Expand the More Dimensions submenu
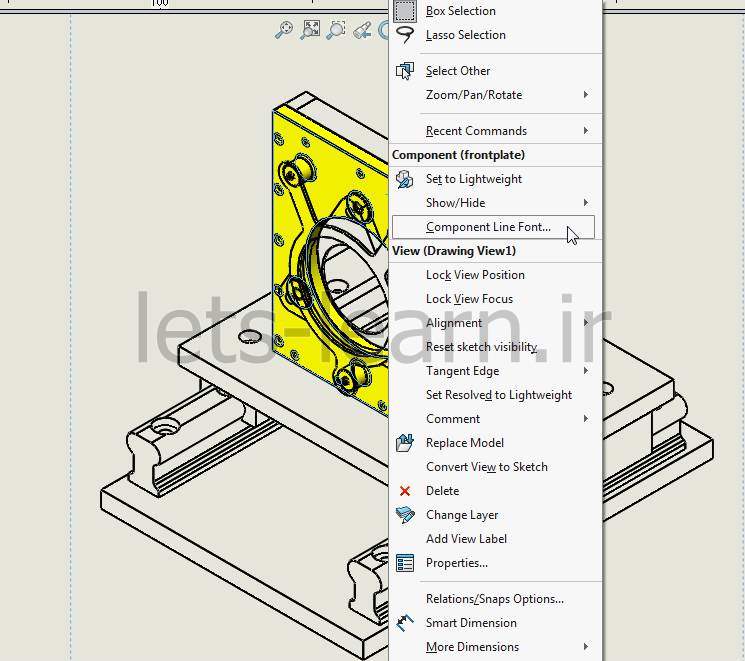 pyautogui.click(x=496, y=647)
